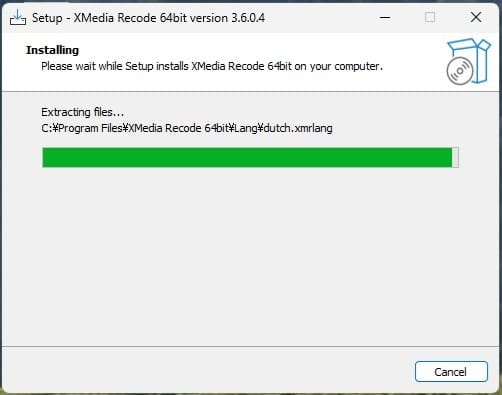Click the "Please wait while Setup installs" text
The image size is (502, 395).
[x=115, y=66]
